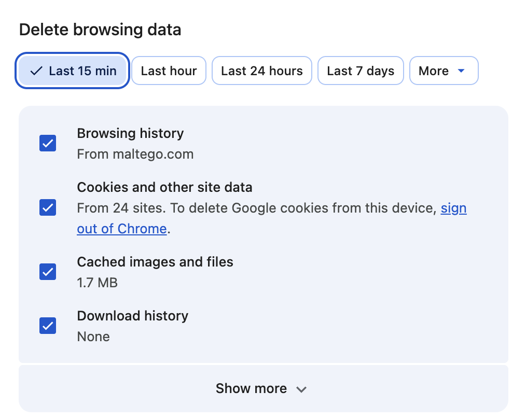
Task: Click the chevron next to Show more
Action: 301,389
